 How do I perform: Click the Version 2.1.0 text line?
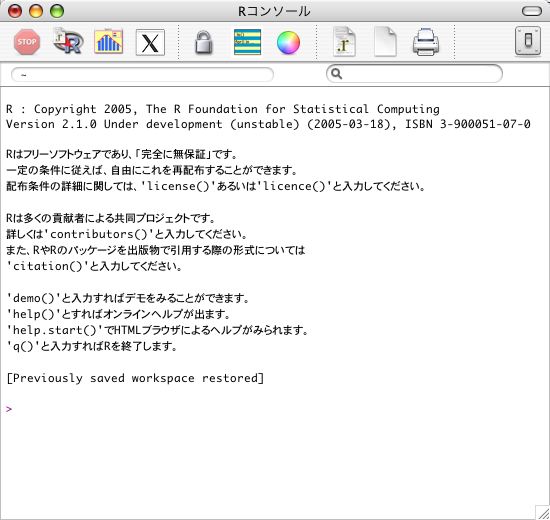268,124
